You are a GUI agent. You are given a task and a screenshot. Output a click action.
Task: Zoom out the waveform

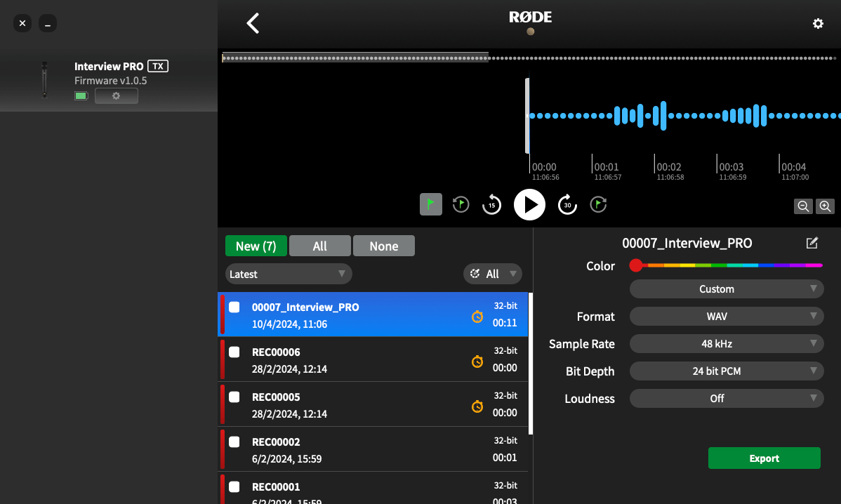coord(803,206)
